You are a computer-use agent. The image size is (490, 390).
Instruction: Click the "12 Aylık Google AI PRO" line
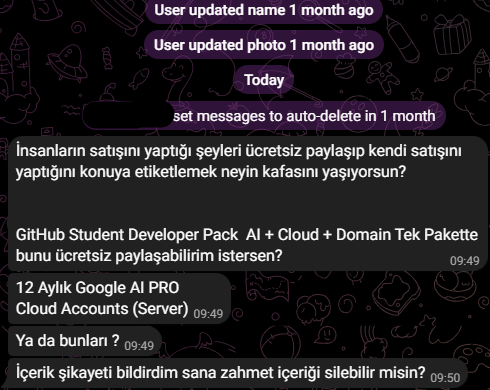98,288
